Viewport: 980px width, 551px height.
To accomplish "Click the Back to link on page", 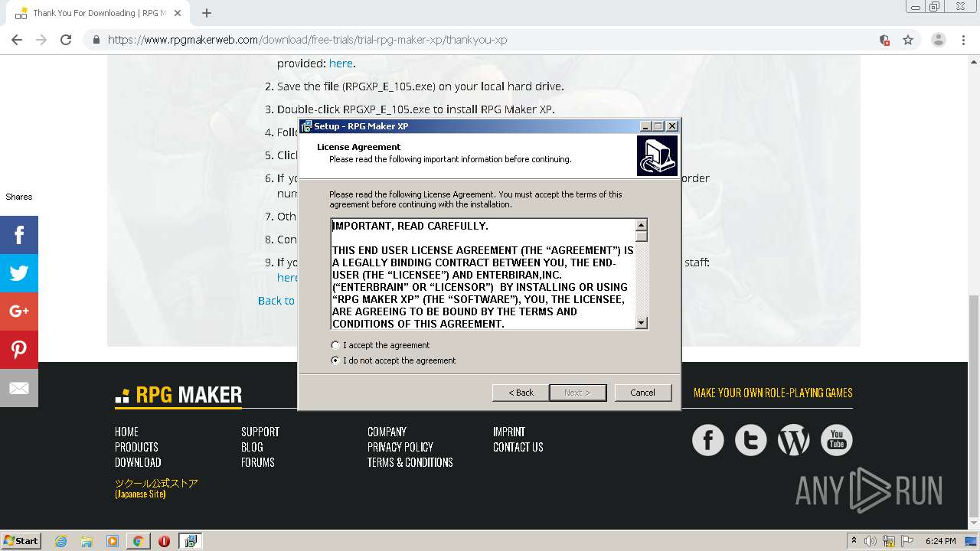I will click(276, 301).
